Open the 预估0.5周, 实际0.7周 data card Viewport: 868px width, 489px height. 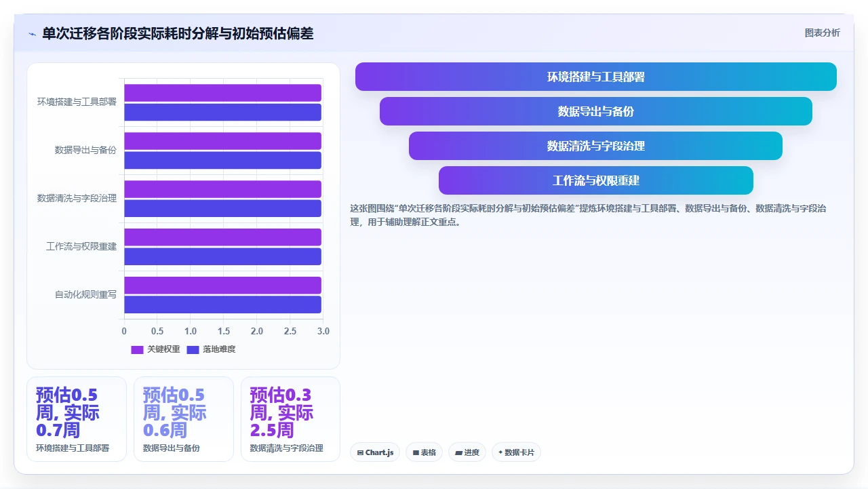click(x=77, y=419)
